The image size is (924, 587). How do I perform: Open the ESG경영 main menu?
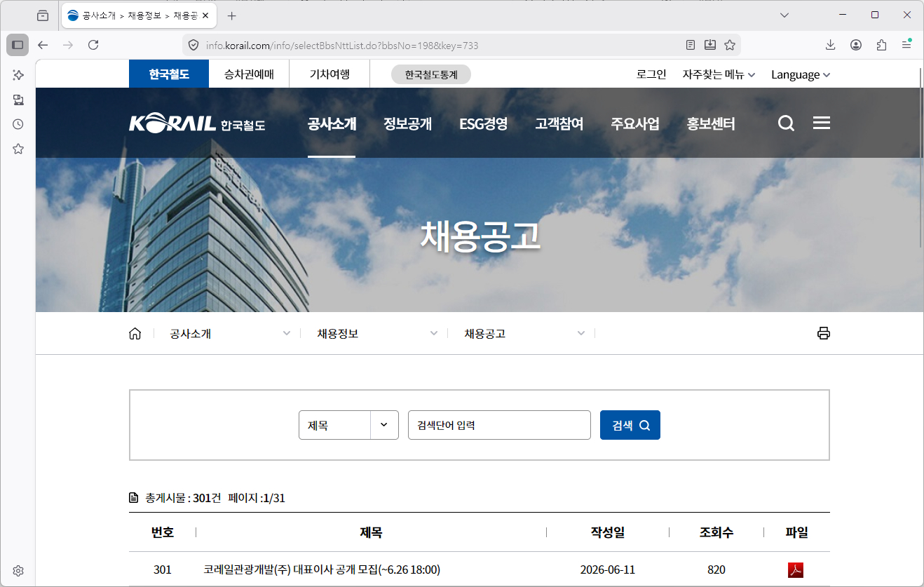(484, 124)
